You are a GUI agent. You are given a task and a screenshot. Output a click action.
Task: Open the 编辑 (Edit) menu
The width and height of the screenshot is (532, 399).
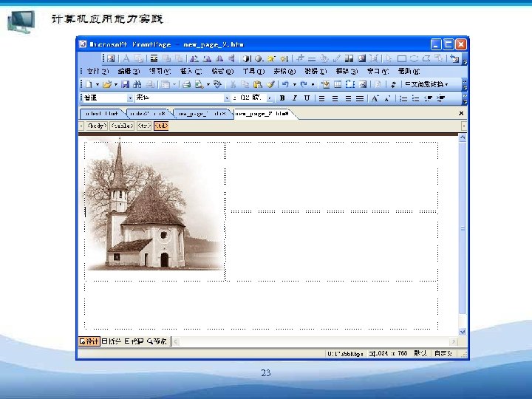(129, 71)
